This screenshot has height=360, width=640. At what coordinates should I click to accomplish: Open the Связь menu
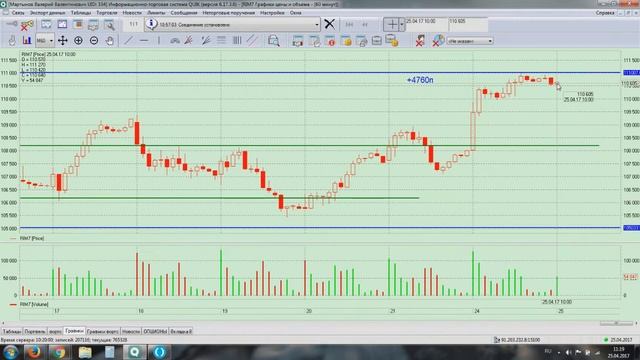pyautogui.click(x=18, y=13)
